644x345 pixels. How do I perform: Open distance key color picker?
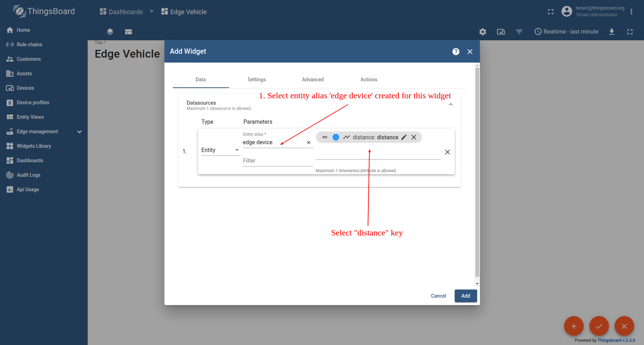336,137
